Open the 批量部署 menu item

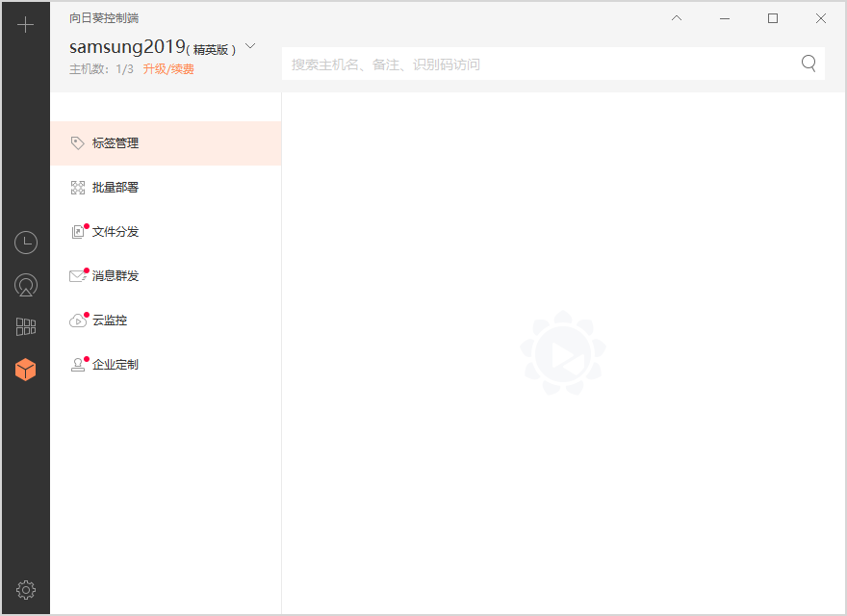tap(166, 188)
